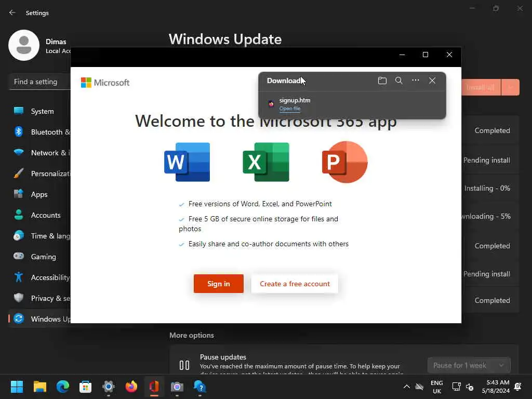Viewport: 532px width, 399px height.
Task: Open Network settings in the sidebar
Action: [x=39, y=153]
